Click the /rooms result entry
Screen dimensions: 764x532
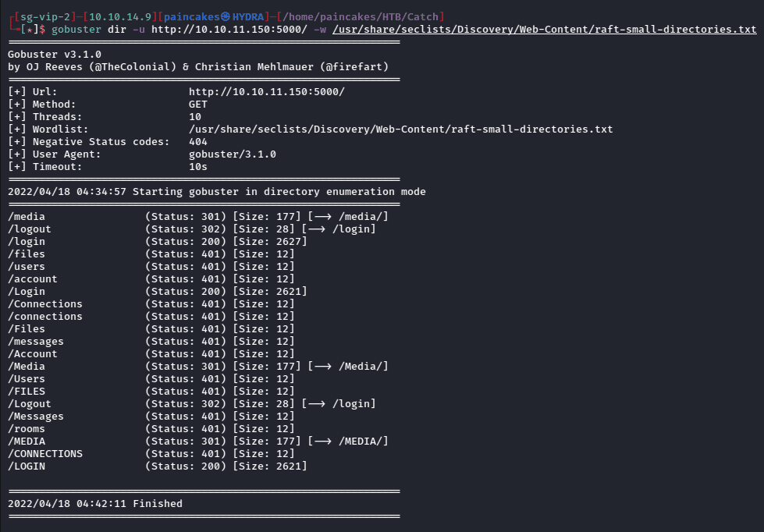point(151,429)
